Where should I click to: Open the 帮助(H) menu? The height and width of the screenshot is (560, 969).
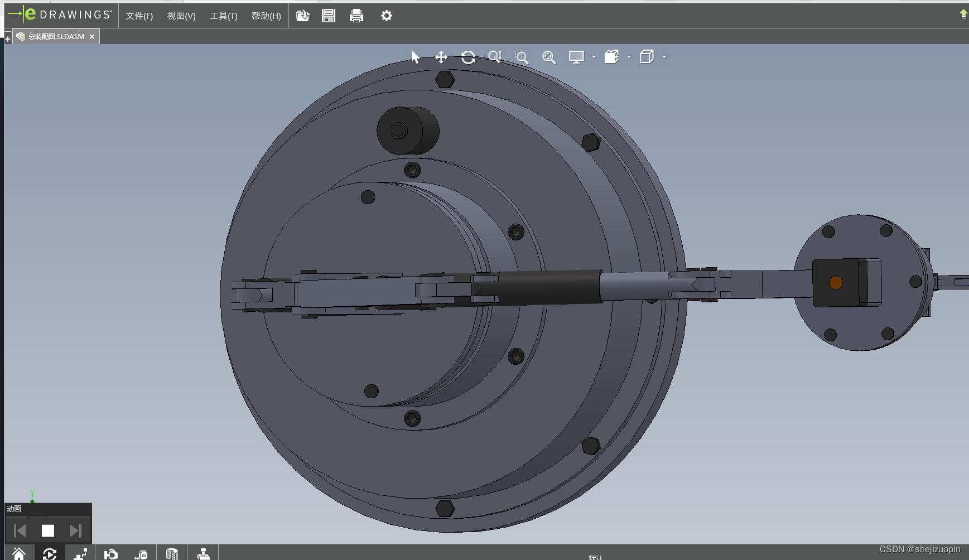coord(266,16)
